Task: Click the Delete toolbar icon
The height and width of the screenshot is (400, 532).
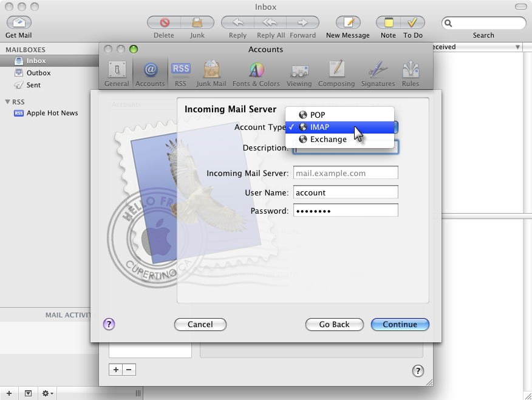Action: click(x=164, y=22)
